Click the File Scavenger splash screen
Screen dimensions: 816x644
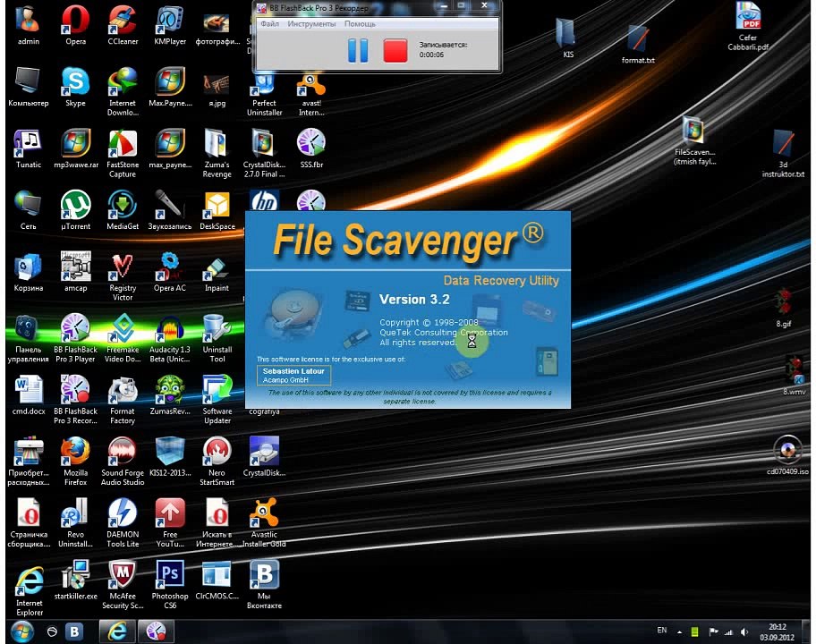(x=408, y=309)
